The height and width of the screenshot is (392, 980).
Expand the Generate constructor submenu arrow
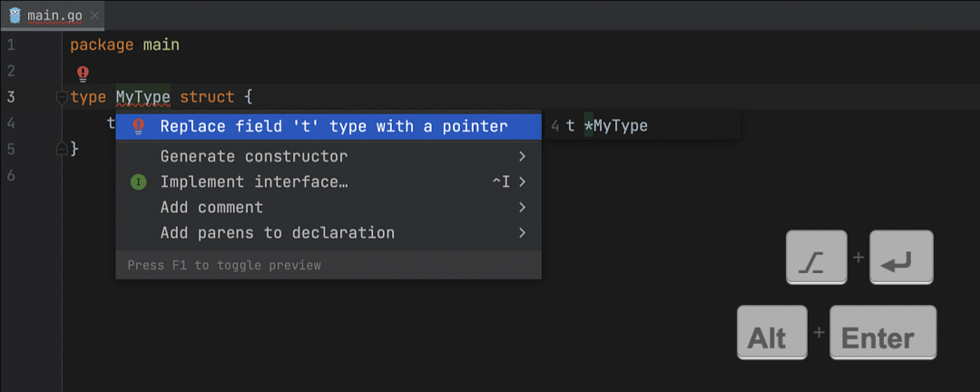click(x=522, y=156)
